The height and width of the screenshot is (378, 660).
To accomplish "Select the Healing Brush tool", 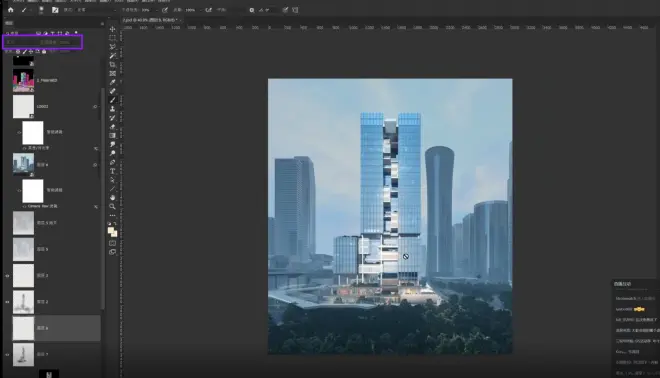I will [112, 91].
